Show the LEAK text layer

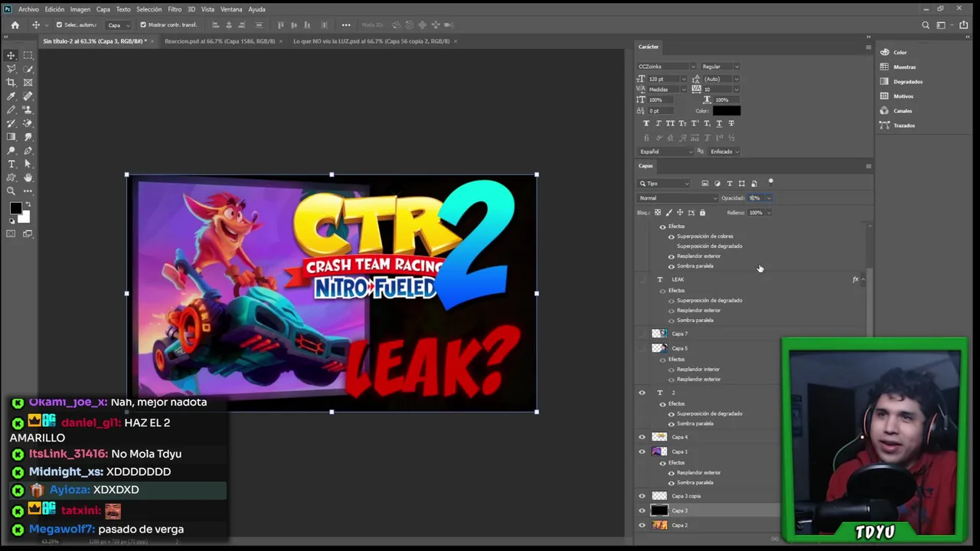[x=642, y=279]
